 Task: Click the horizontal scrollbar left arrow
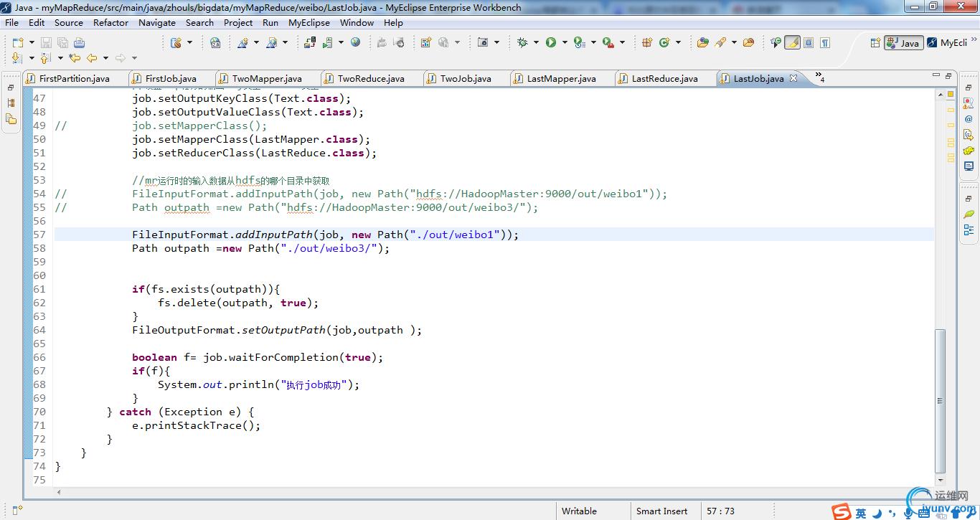59,493
